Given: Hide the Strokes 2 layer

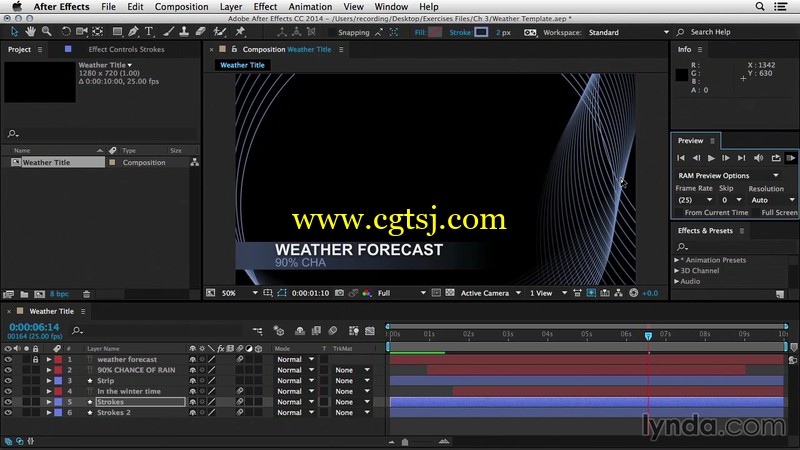Looking at the screenshot, I should coord(8,412).
